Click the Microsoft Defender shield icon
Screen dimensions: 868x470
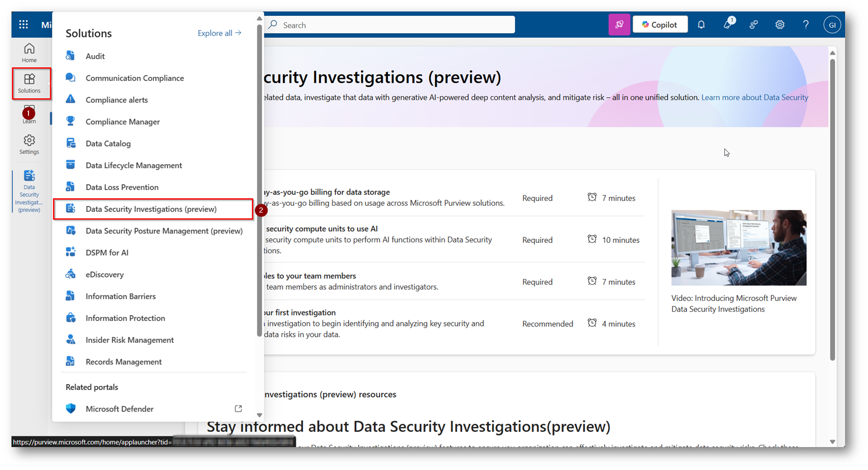(x=70, y=408)
